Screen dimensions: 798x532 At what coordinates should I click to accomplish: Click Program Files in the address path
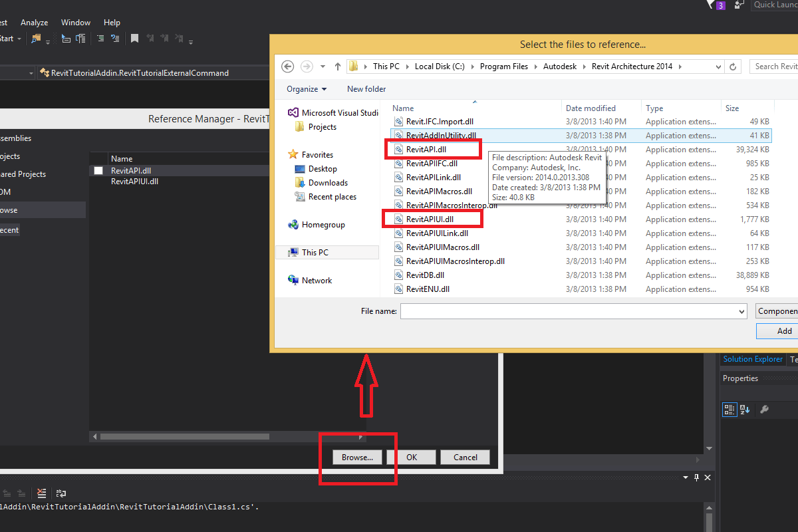click(x=504, y=66)
